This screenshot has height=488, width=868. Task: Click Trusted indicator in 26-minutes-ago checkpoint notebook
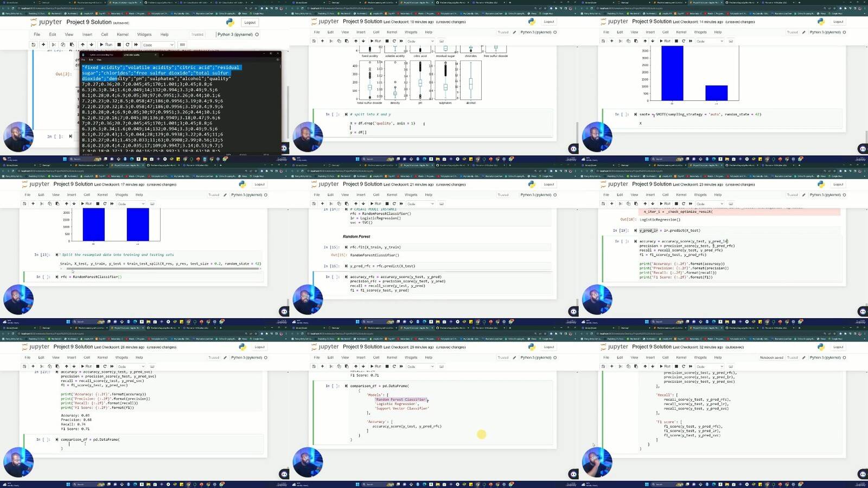214,358
